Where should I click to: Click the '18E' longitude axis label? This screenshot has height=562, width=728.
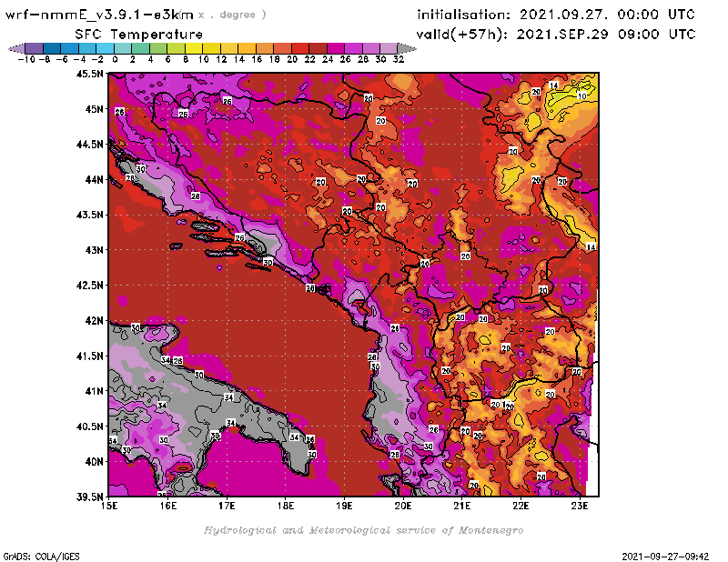click(x=286, y=506)
